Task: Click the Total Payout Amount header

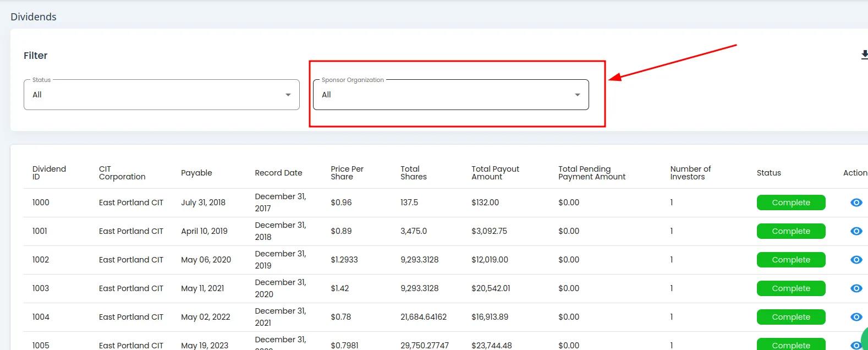Action: point(495,173)
